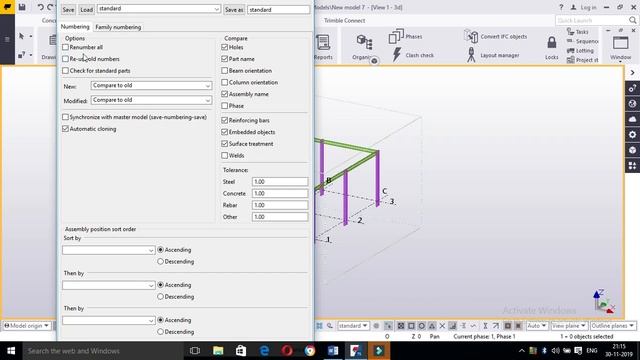Click the Save as name field
Screen dimensions: 640x360
[278, 9]
